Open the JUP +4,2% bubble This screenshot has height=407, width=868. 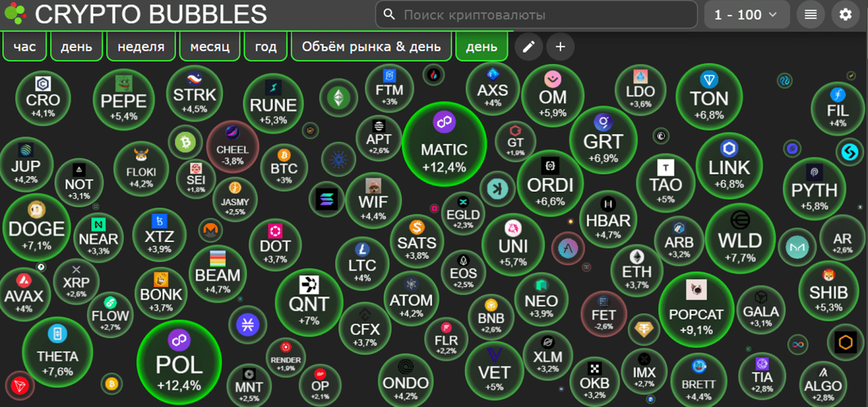click(x=26, y=165)
